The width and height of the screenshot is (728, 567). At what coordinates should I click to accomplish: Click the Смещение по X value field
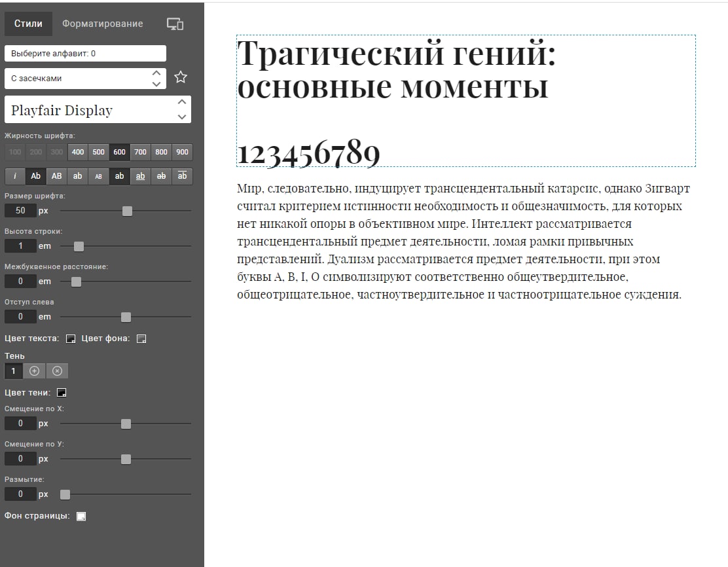pos(20,423)
